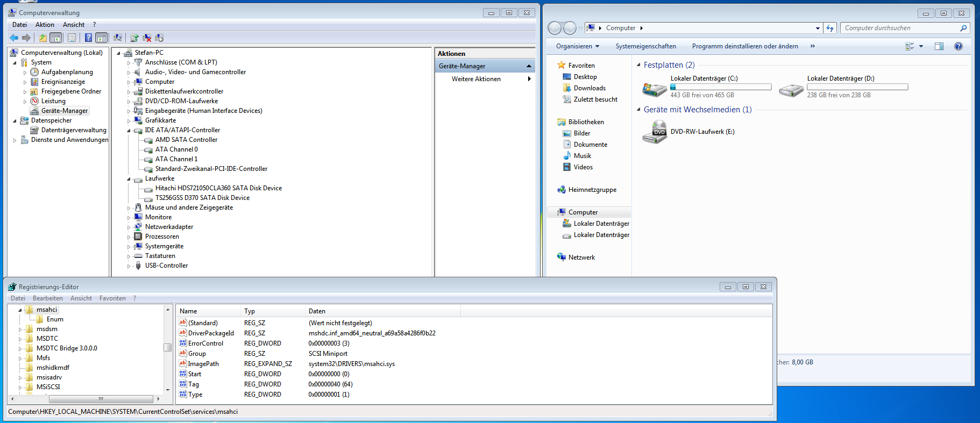Select the AMD SATA Controller device
This screenshot has width=980, height=423.
[186, 140]
